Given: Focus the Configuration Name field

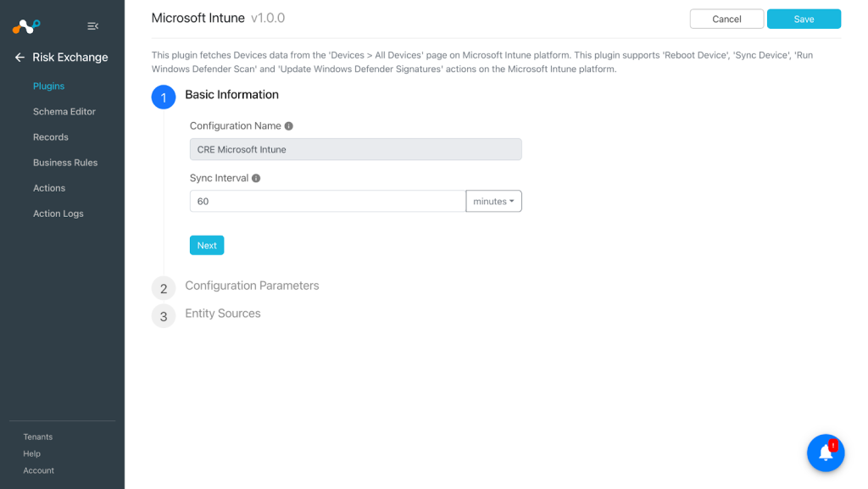Looking at the screenshot, I should coord(355,149).
